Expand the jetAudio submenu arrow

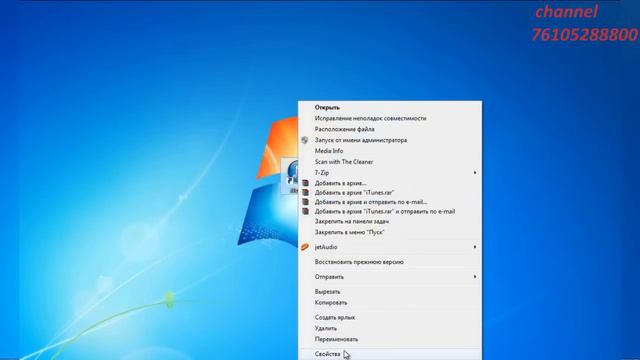(x=475, y=247)
